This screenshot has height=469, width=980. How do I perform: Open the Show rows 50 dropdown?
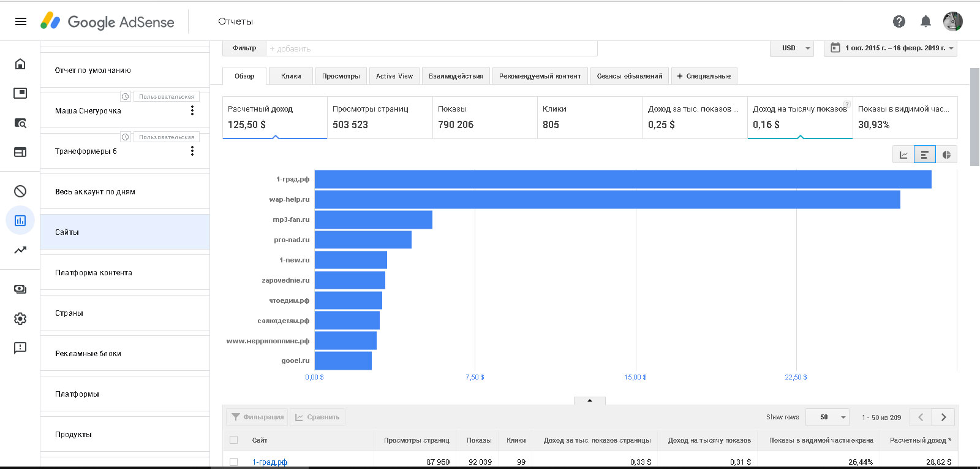[827, 418]
